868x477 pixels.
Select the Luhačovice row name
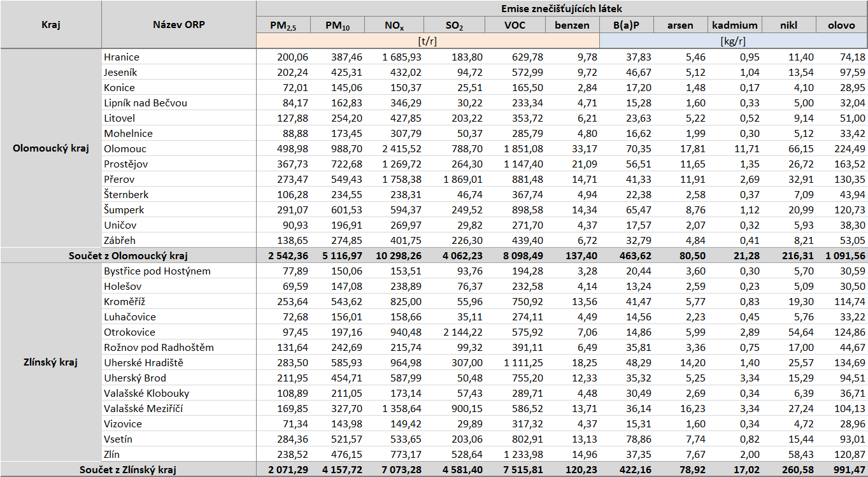[130, 317]
